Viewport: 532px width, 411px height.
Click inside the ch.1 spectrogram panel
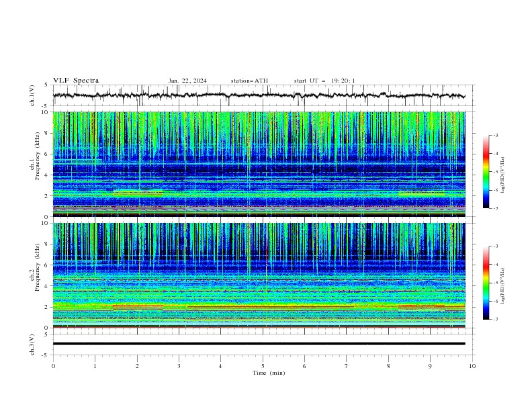tap(259, 164)
